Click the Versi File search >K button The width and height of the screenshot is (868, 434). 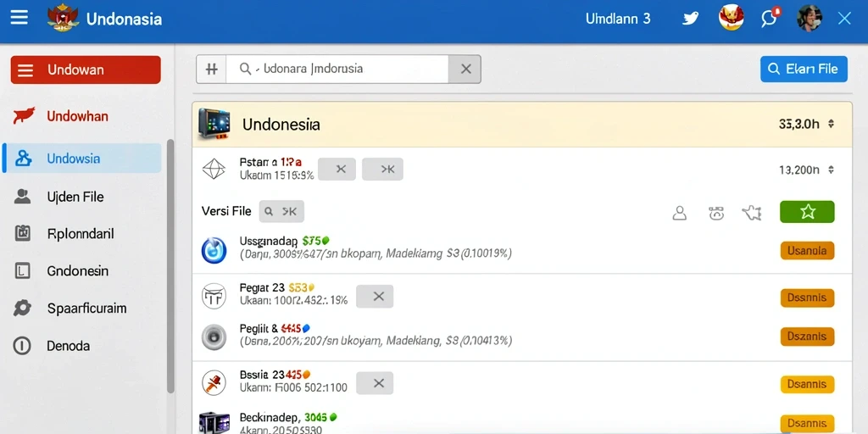(x=281, y=211)
